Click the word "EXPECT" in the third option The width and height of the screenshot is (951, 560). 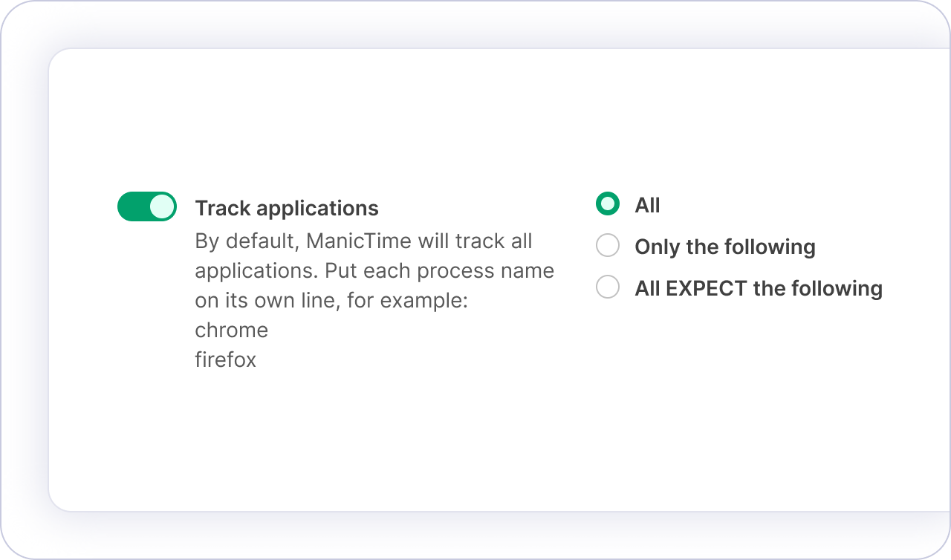point(707,288)
